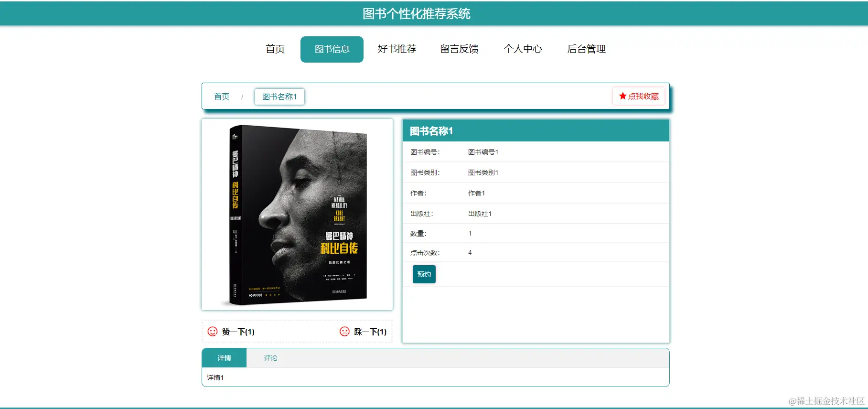Click the 出版社 field label
The image size is (868, 409).
click(x=421, y=214)
